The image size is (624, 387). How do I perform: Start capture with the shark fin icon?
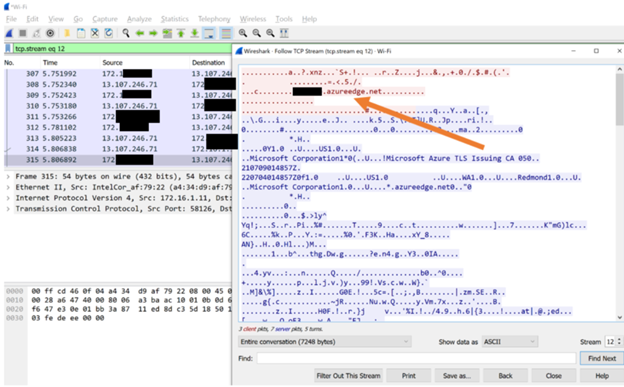(9, 33)
